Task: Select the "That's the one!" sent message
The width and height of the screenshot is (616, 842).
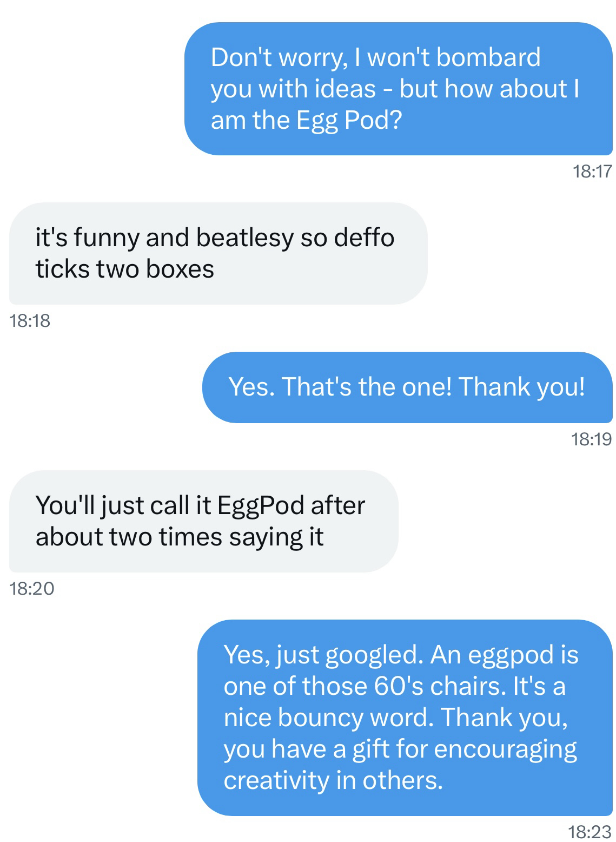Action: pyautogui.click(x=407, y=387)
